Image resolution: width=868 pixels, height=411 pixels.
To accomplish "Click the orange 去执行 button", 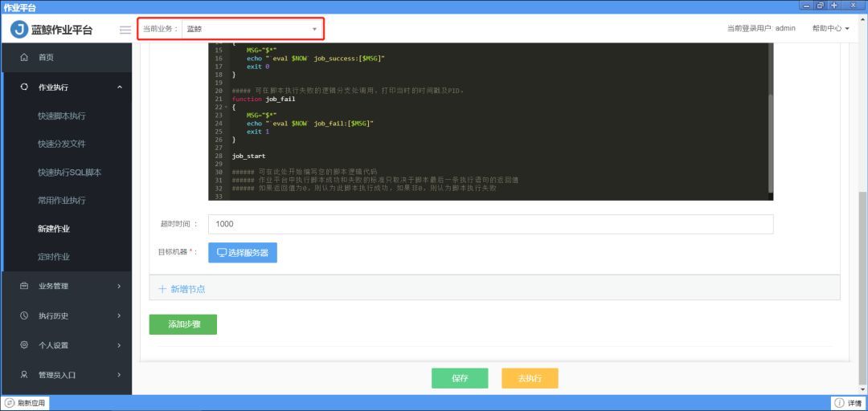I will tap(530, 378).
